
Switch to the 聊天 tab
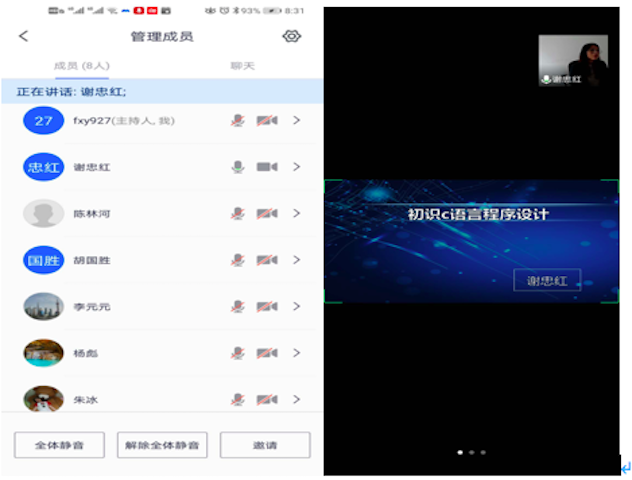tap(242, 66)
